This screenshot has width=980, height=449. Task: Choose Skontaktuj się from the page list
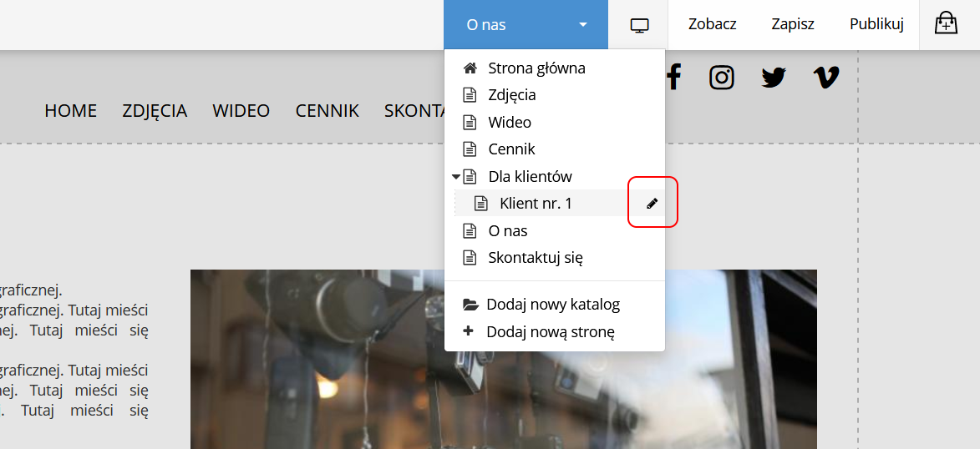coord(535,258)
